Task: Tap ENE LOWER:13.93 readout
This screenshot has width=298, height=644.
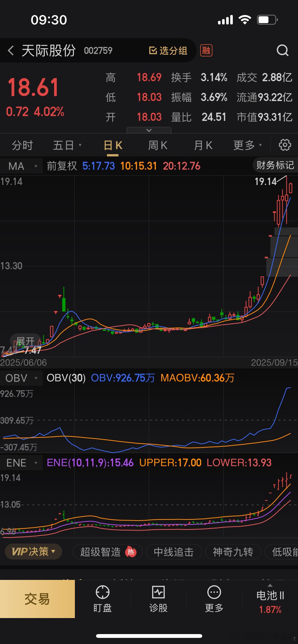Action: (x=239, y=463)
